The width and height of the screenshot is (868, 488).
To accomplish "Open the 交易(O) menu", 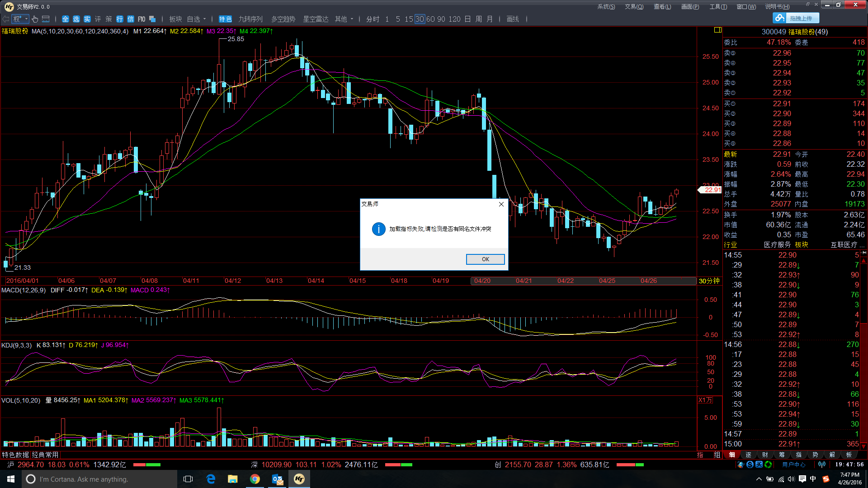I will pos(634,6).
